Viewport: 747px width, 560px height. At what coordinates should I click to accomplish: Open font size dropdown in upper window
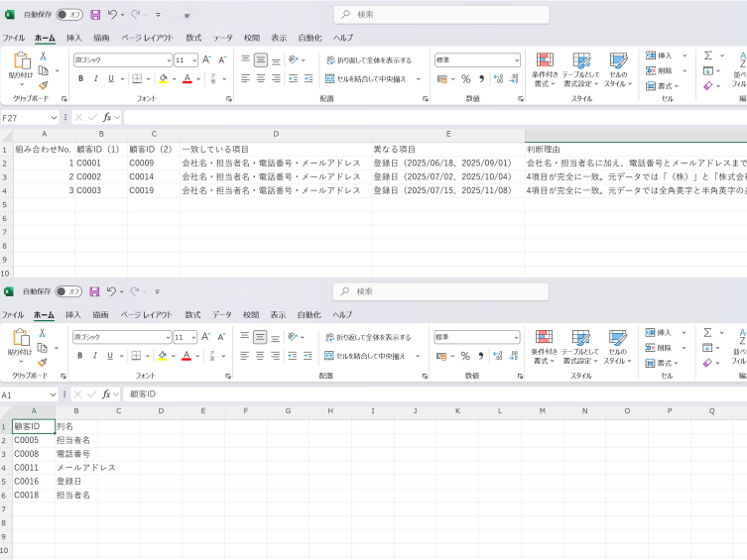point(194,60)
